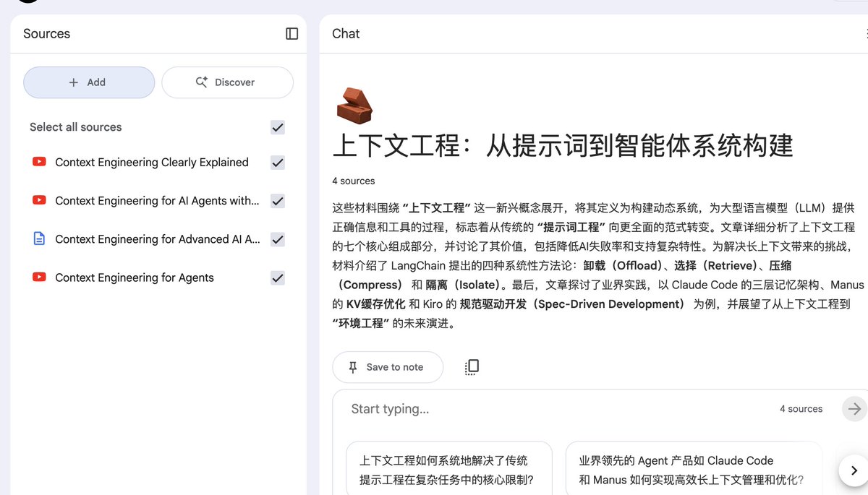The width and height of the screenshot is (868, 495).
Task: Click YouTube icon of Context Engineering for AI Agents with...
Action: click(x=39, y=200)
